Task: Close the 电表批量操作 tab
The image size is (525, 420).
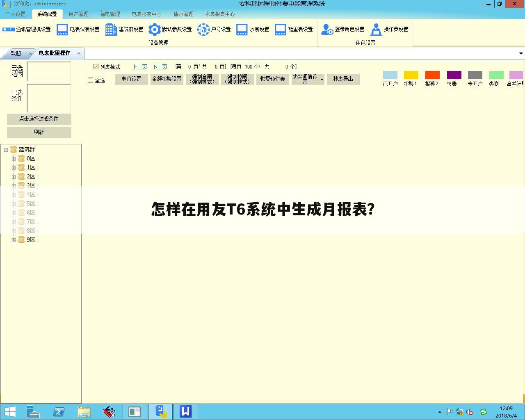Action: pyautogui.click(x=79, y=53)
